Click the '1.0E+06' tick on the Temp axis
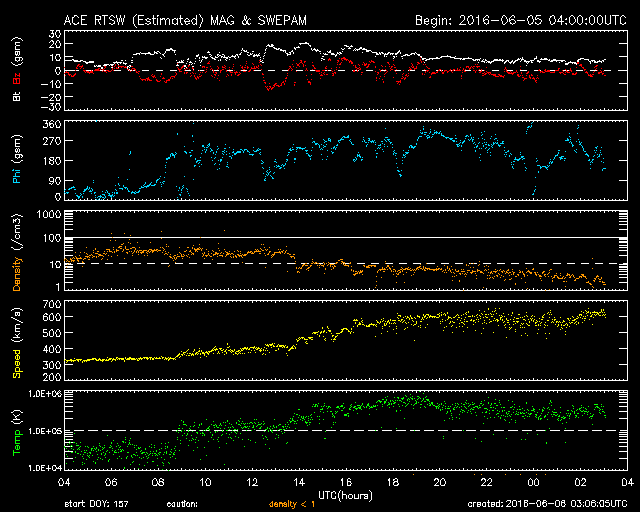640x512 pixels. pos(45,394)
